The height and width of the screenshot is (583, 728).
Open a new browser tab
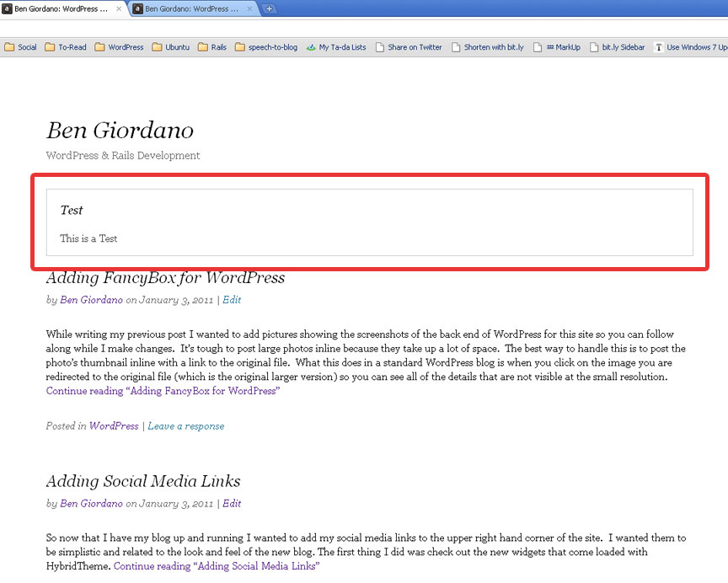click(269, 8)
